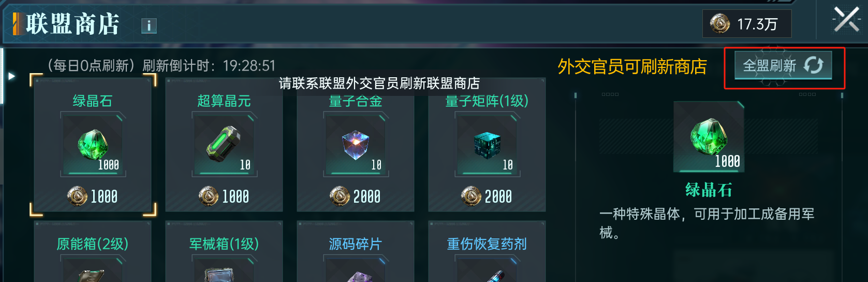Viewport: 868px width, 282px height.
Task: Select the 绿晶石 green crystal item icon
Action: (93, 145)
